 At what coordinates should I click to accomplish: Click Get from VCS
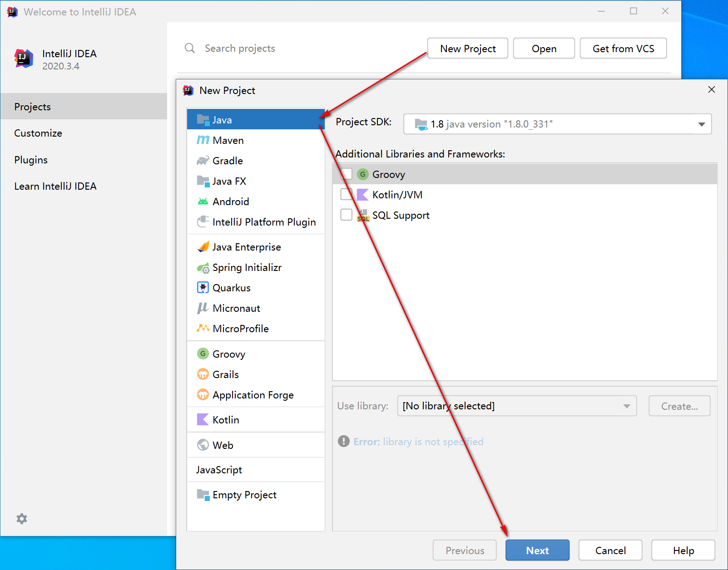tap(623, 49)
